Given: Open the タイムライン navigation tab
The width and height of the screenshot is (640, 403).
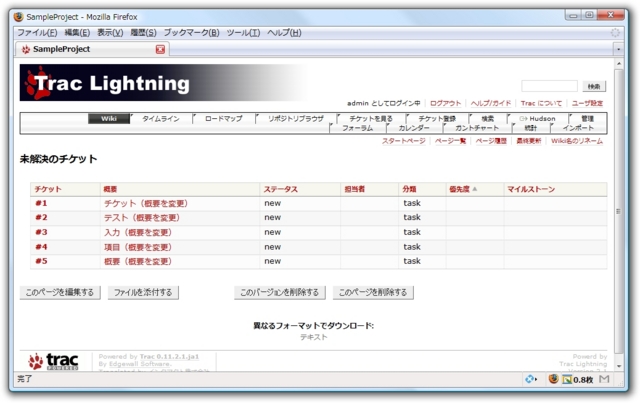Looking at the screenshot, I should (161, 119).
